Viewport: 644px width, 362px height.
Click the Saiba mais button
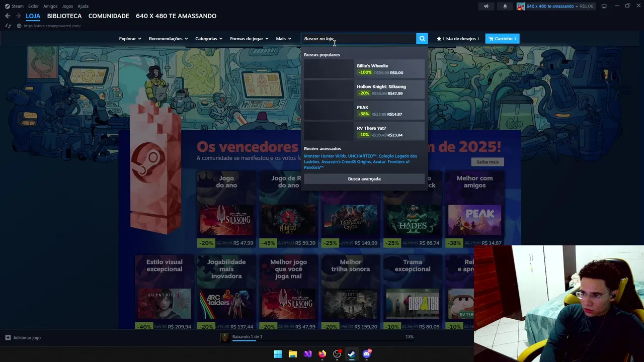pyautogui.click(x=488, y=162)
